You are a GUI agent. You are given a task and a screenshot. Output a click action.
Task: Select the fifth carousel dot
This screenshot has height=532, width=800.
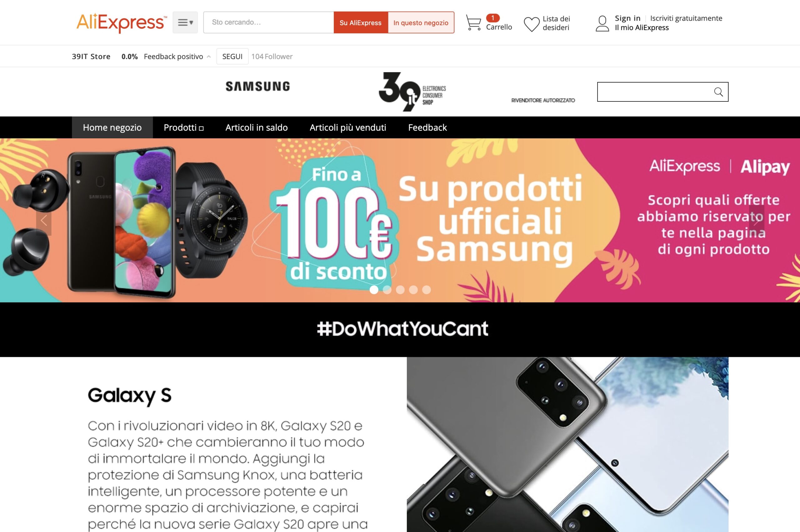click(x=427, y=290)
